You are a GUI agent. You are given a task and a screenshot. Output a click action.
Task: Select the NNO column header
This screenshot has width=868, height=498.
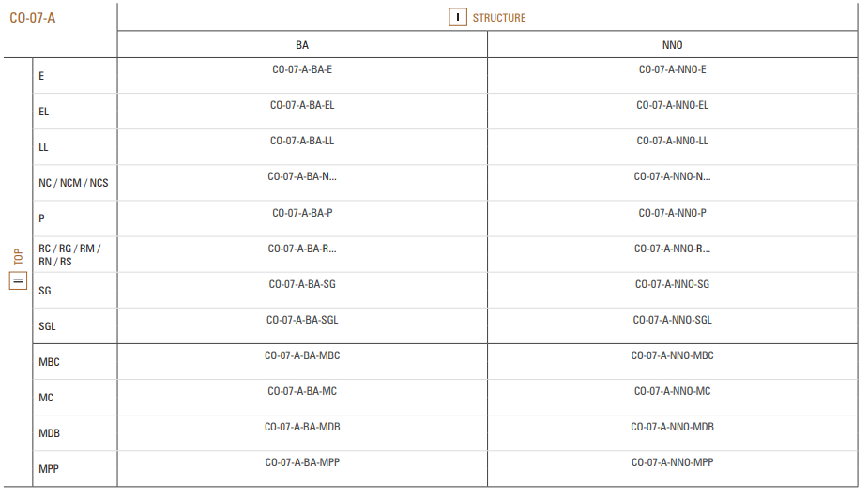coord(673,45)
